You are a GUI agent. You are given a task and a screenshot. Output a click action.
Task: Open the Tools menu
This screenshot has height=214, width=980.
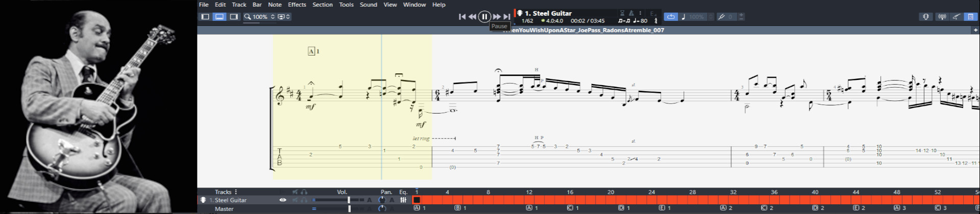[346, 5]
